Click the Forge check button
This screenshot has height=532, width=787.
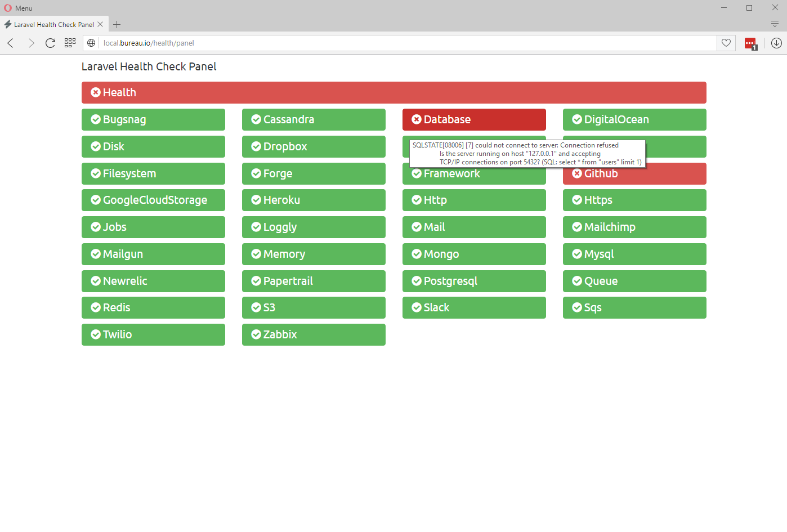314,173
